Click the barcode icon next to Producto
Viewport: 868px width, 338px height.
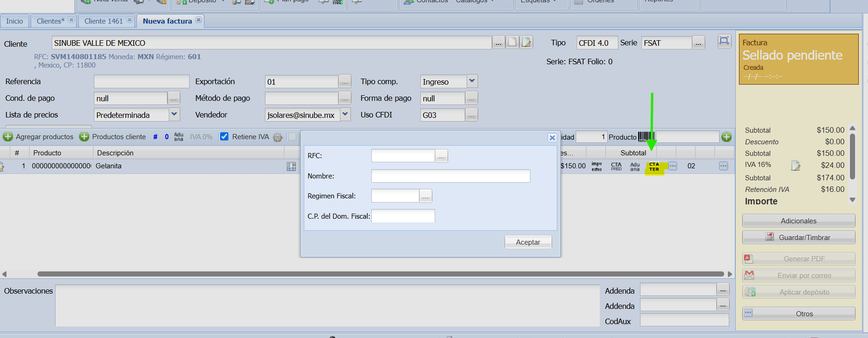(x=646, y=137)
